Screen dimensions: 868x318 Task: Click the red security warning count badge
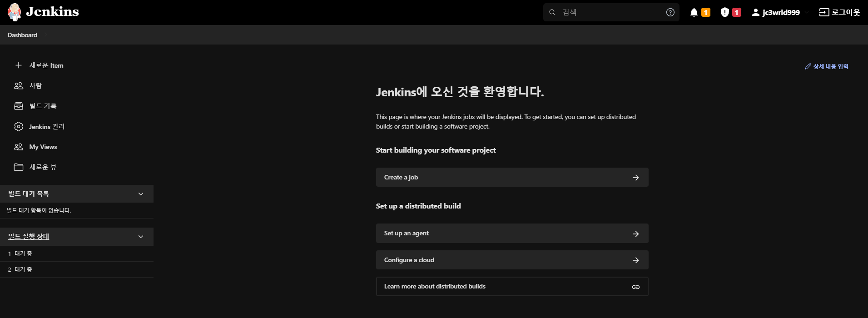coord(737,12)
